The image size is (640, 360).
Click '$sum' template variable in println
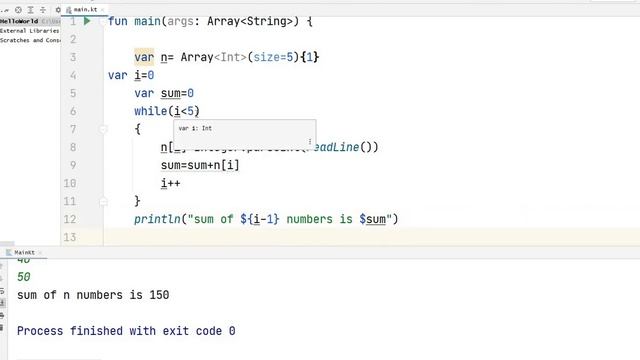[373, 219]
